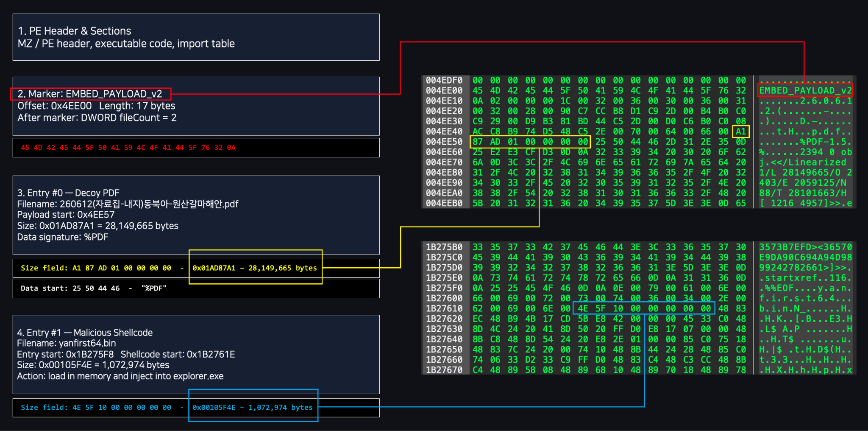This screenshot has height=431, width=868.
Task: Click 'Payload start: 0x4EE57' text
Action: [x=66, y=215]
